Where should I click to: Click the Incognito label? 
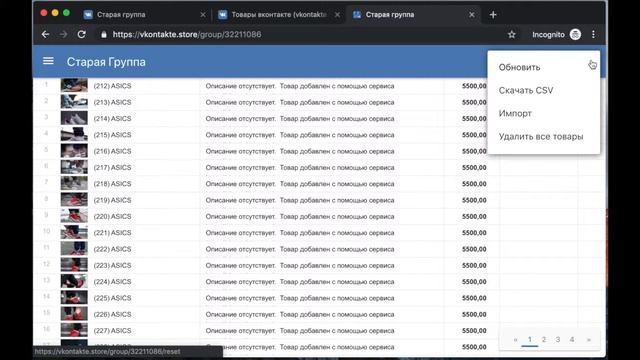click(548, 35)
